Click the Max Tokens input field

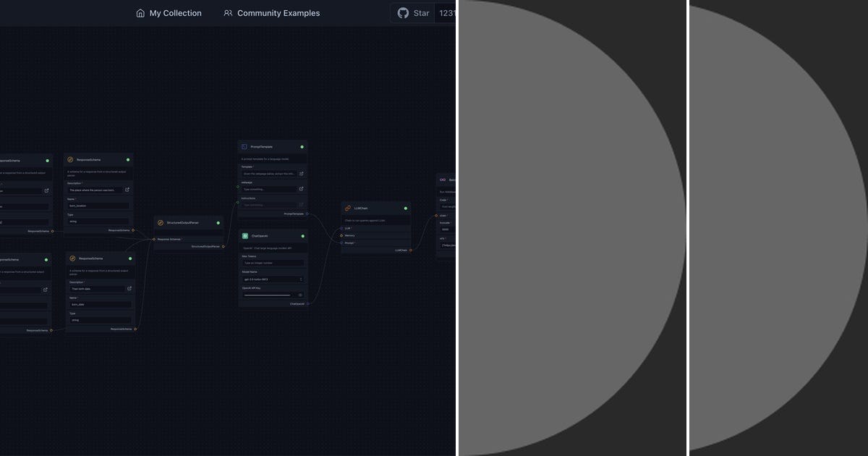(273, 262)
